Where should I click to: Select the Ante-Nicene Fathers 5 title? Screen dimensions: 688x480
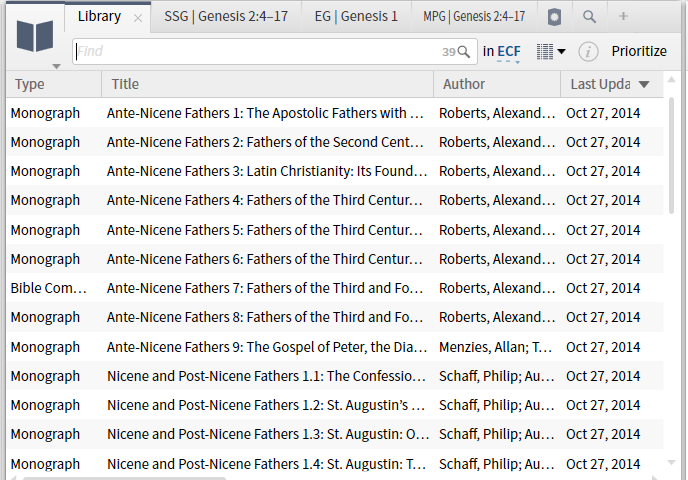pyautogui.click(x=265, y=230)
